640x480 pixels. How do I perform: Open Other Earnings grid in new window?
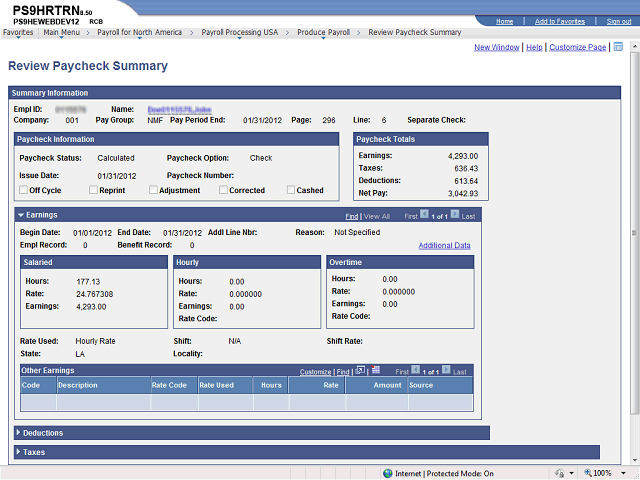[x=360, y=370]
